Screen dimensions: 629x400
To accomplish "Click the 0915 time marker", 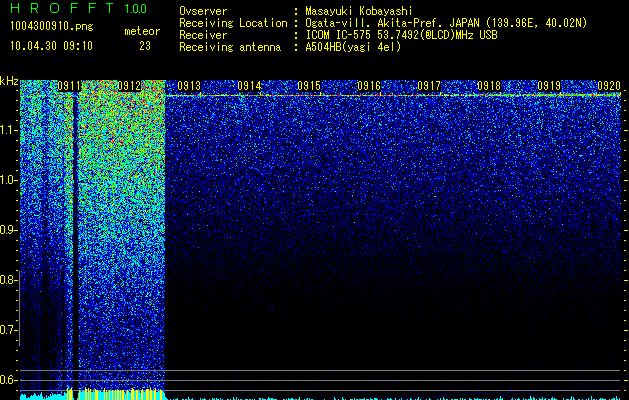I will [x=309, y=86].
